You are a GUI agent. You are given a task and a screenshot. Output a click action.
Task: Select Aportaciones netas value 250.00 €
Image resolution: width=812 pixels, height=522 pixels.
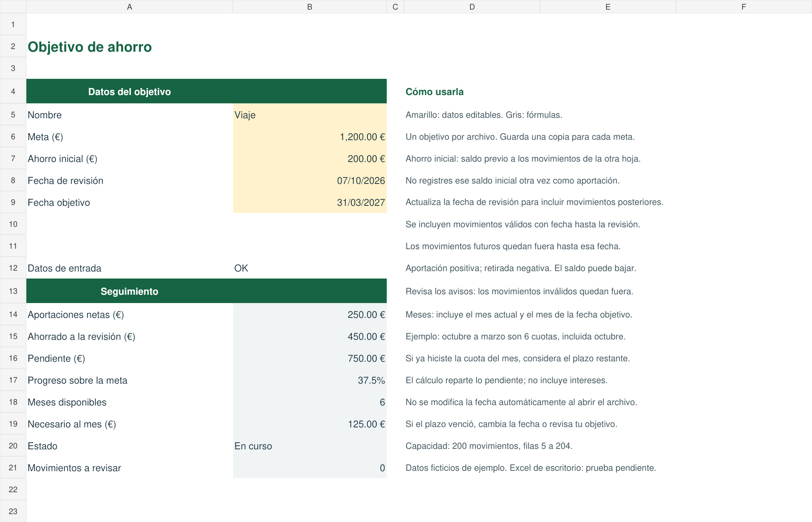(x=310, y=314)
